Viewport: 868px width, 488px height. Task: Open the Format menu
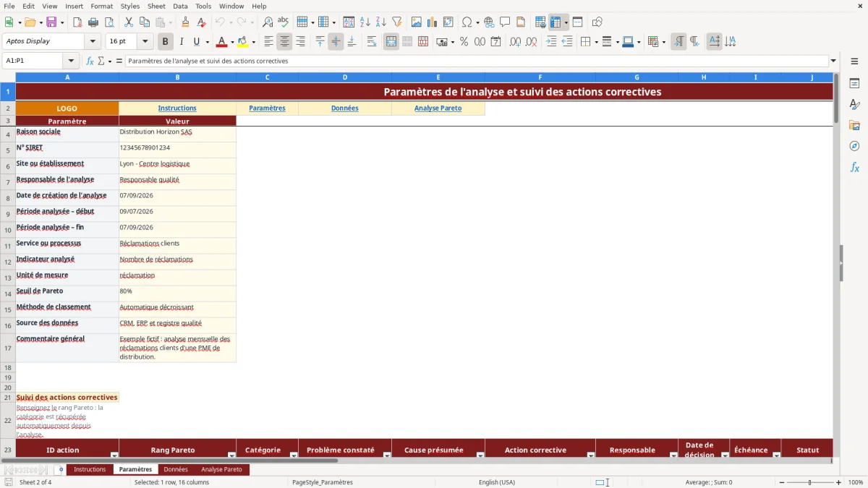tap(101, 6)
